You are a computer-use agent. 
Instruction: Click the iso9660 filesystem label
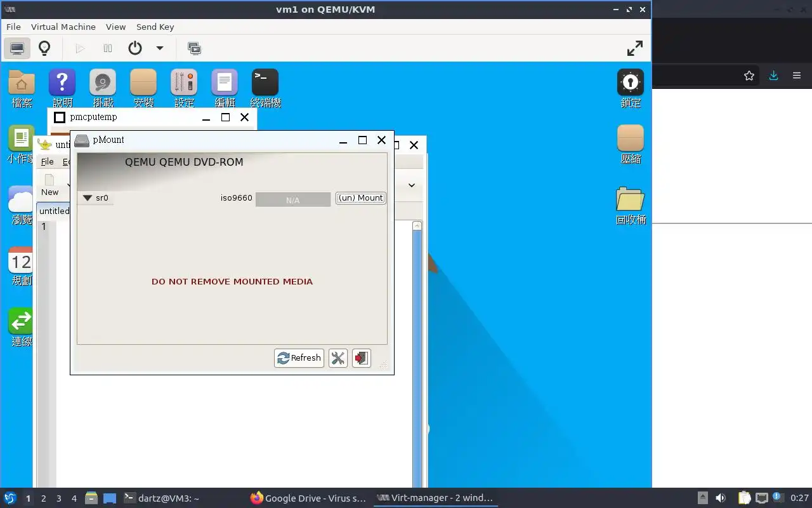pos(237,198)
